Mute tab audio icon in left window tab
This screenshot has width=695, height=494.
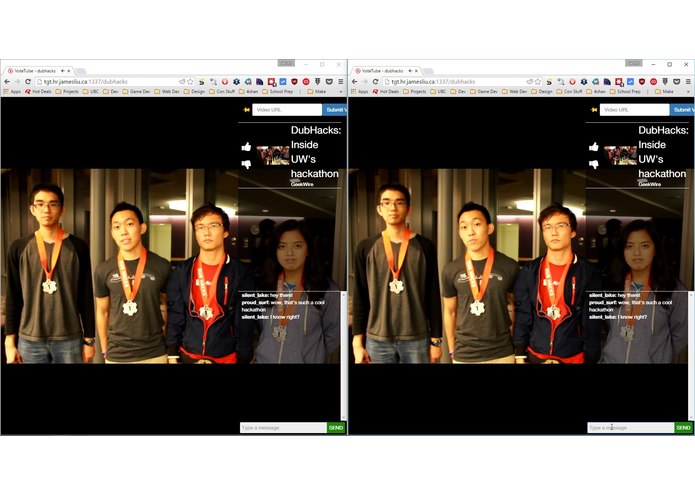pyautogui.click(x=62, y=70)
